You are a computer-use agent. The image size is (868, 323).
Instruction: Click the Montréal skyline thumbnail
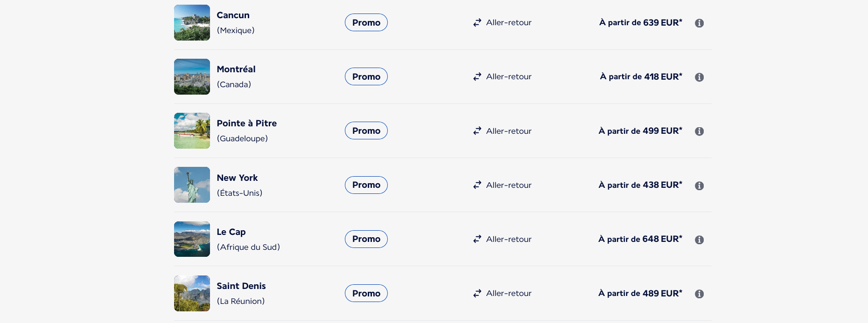pyautogui.click(x=192, y=76)
